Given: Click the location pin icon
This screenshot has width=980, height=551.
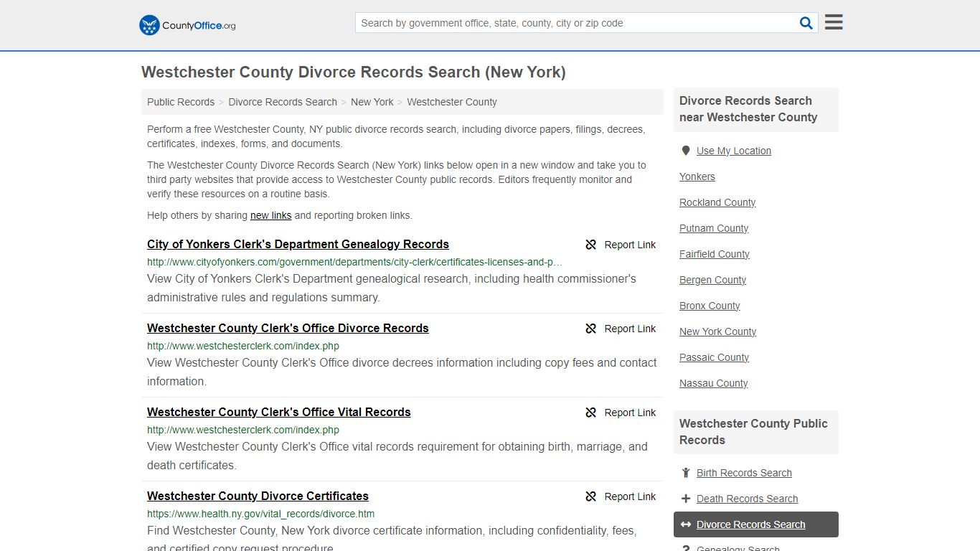Looking at the screenshot, I should pos(686,151).
